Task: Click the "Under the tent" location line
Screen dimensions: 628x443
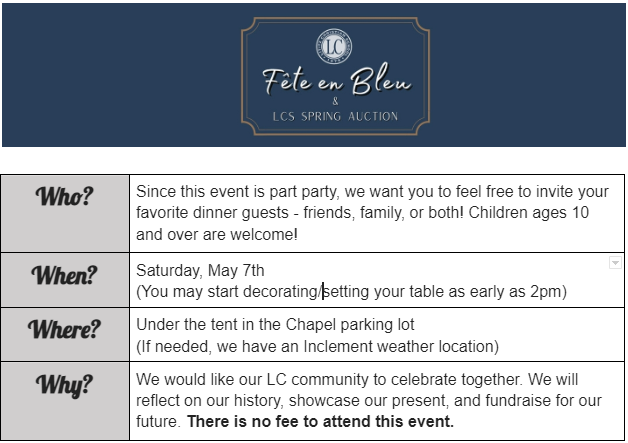Action: point(275,325)
